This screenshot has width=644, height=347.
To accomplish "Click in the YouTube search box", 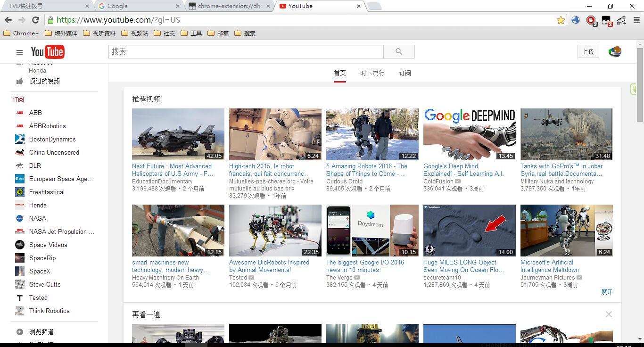I will click(246, 52).
